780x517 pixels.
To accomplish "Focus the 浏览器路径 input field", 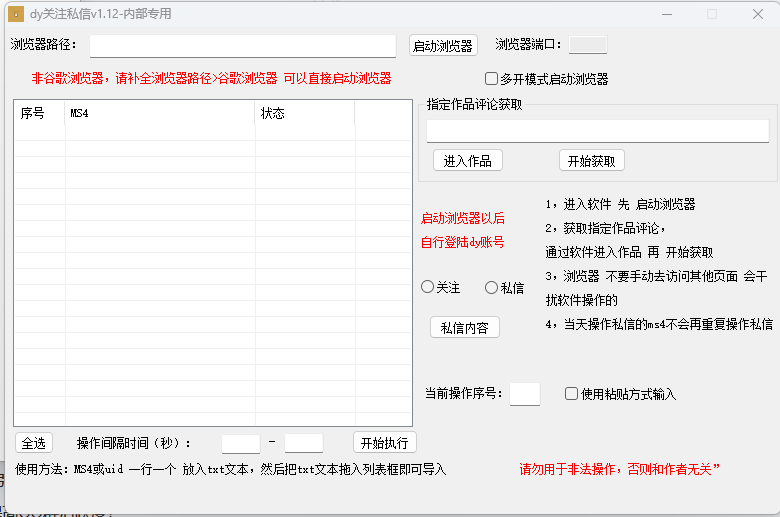I will 243,46.
